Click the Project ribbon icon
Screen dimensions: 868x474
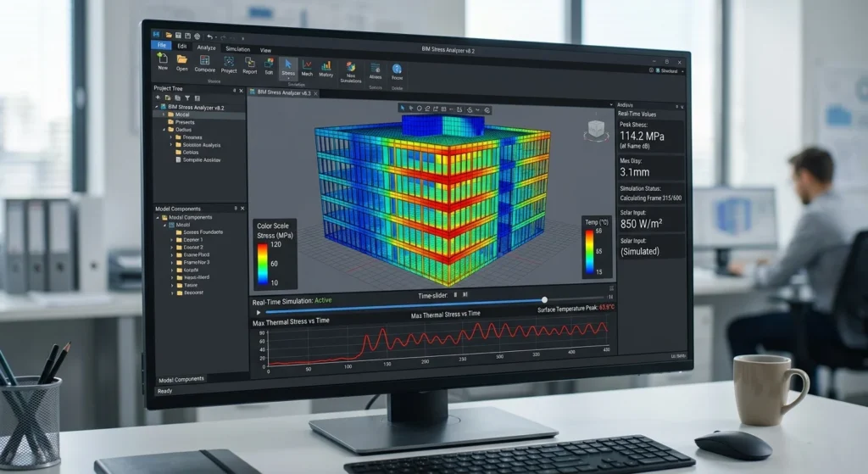(229, 61)
